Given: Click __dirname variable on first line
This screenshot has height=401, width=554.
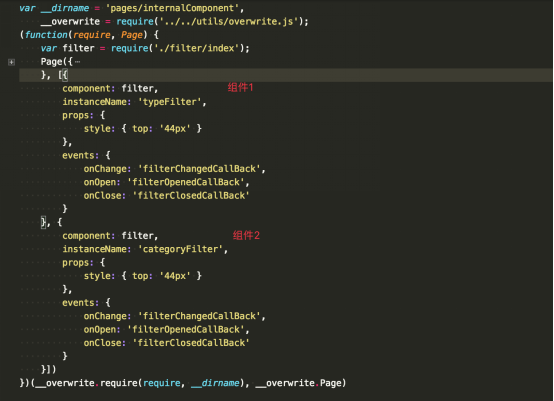Looking at the screenshot, I should pos(65,8).
